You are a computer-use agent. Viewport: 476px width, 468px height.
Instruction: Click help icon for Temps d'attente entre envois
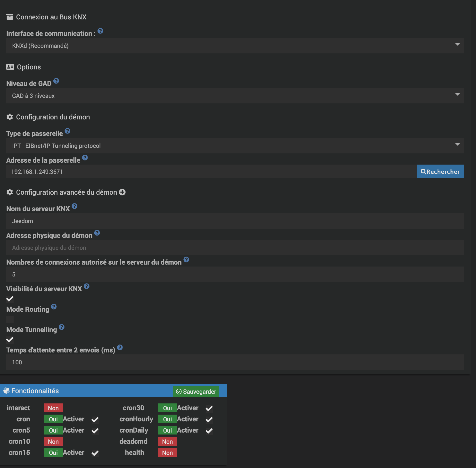click(120, 347)
